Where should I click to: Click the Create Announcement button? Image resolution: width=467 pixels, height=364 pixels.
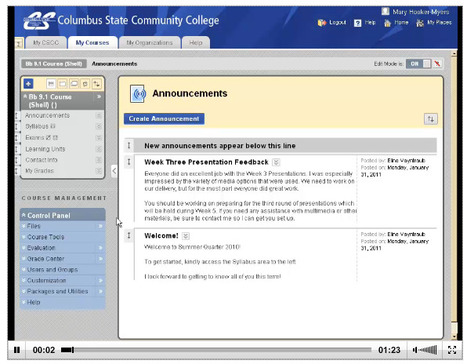[164, 119]
